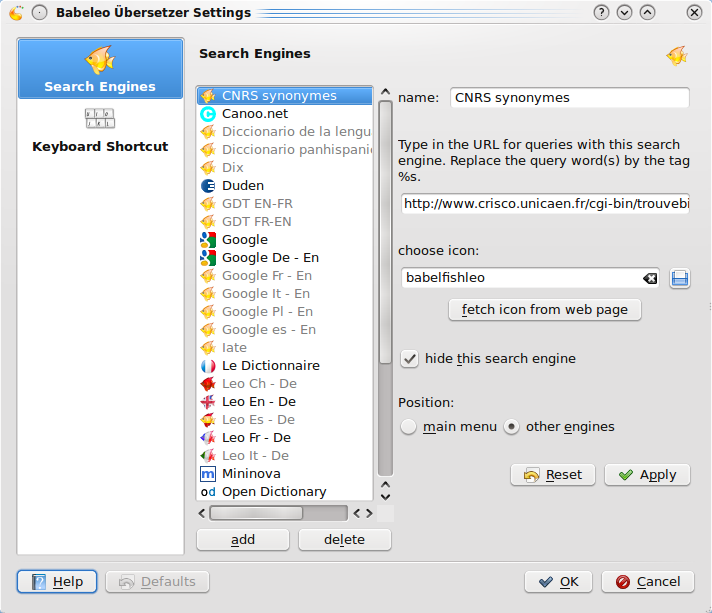Open the icon file browser button

pyautogui.click(x=679, y=278)
